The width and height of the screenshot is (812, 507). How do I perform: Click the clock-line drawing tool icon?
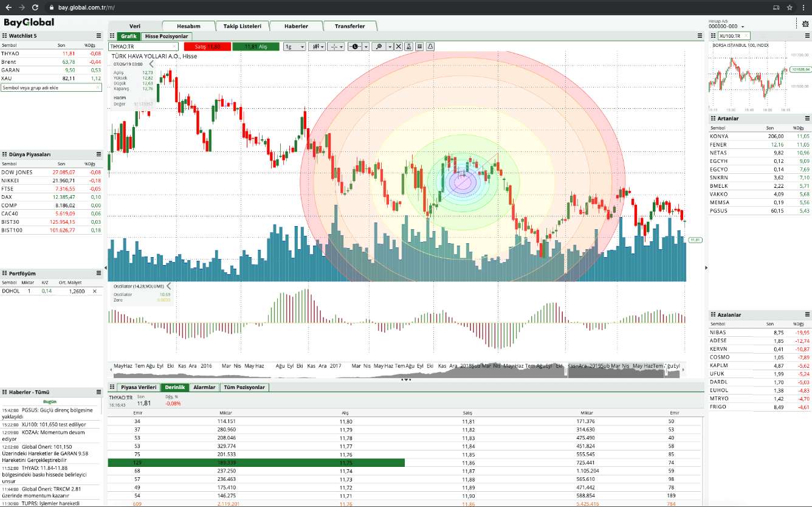click(356, 46)
